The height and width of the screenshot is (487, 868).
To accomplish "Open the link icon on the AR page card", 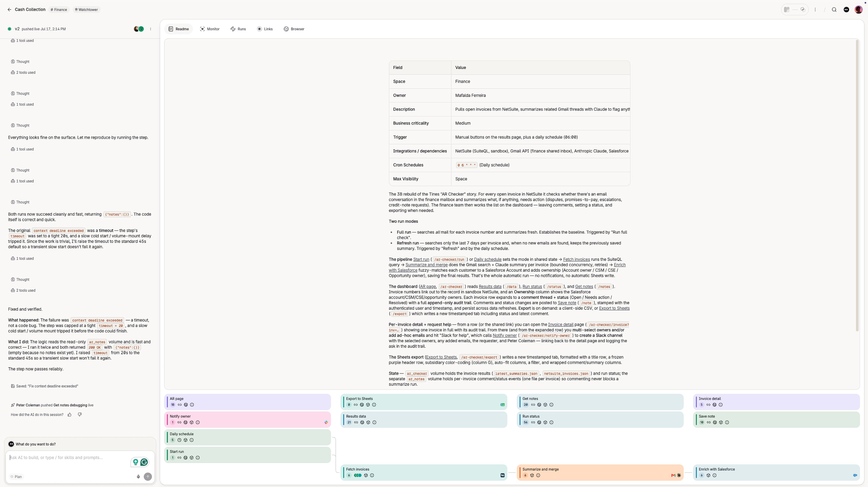I will 180,405.
